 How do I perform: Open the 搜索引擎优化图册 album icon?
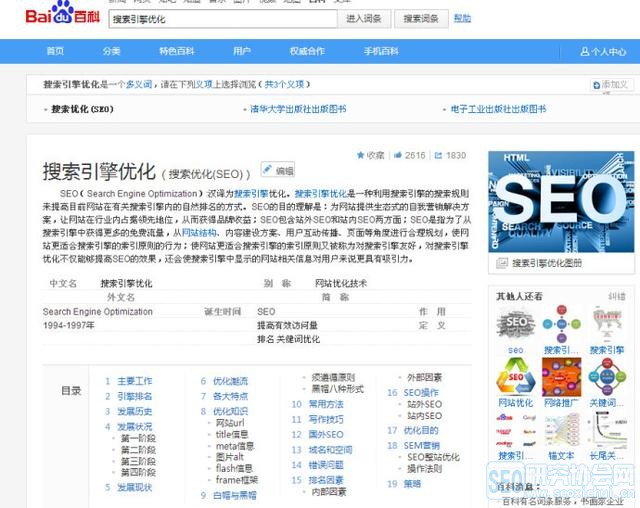point(504,264)
